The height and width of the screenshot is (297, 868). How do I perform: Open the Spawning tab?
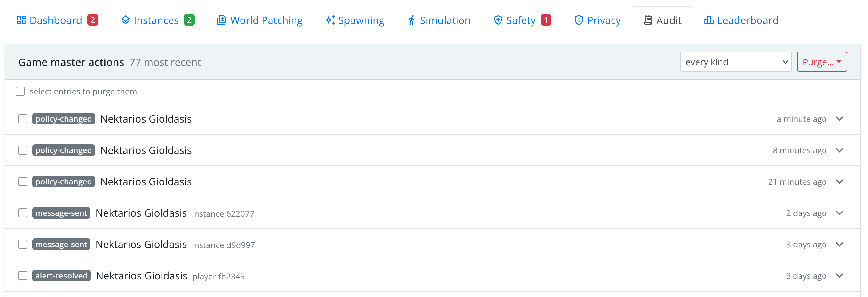pos(354,20)
